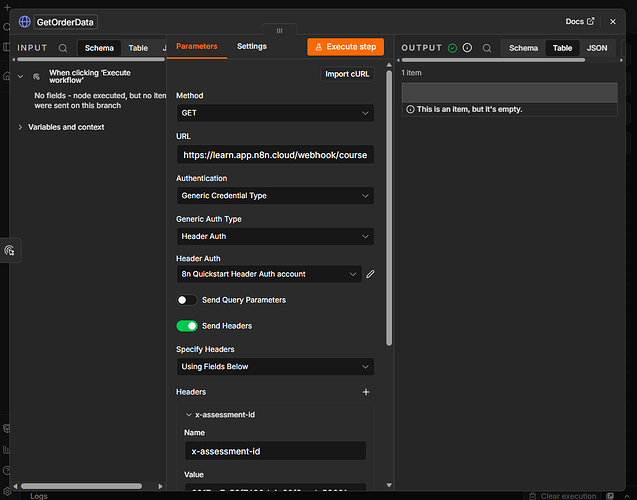This screenshot has height=500, width=637.
Task: Click the Clear execution button
Action: pos(563,496)
